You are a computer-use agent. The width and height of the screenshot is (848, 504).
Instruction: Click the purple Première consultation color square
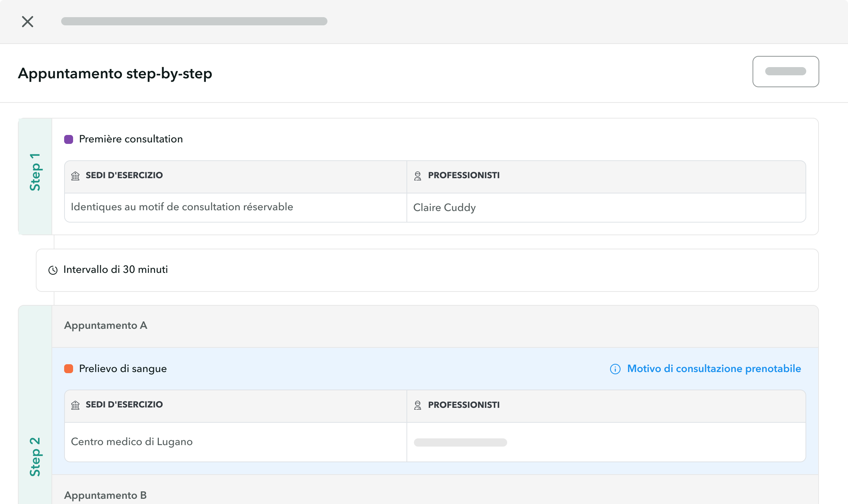[x=69, y=139]
